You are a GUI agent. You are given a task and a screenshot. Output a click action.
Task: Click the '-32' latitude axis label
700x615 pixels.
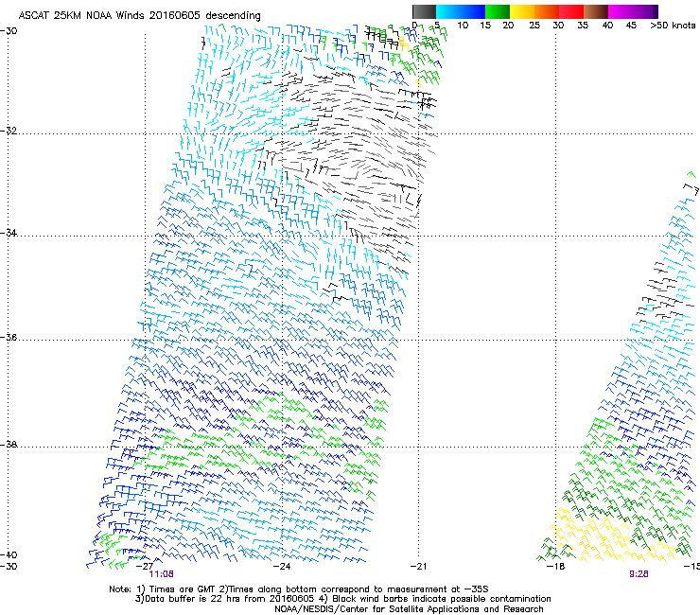coord(9,131)
